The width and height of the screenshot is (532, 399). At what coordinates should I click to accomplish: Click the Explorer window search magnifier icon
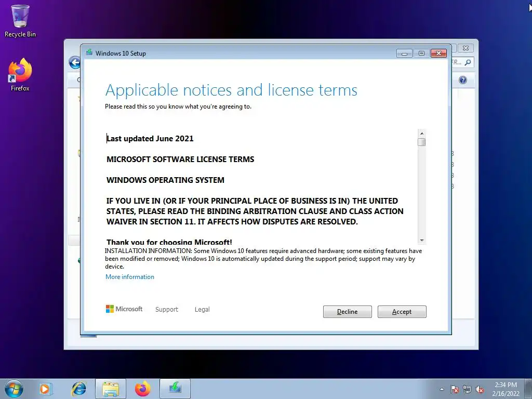click(x=468, y=62)
